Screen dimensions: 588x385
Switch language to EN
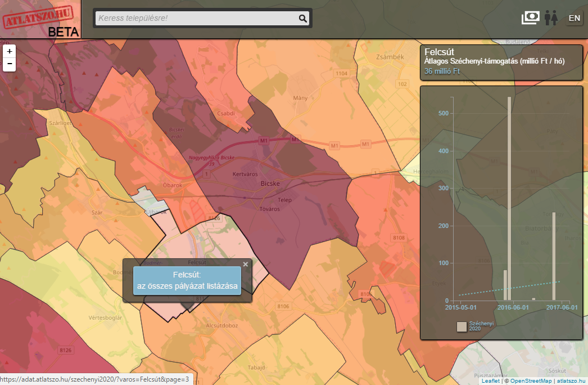click(x=574, y=18)
